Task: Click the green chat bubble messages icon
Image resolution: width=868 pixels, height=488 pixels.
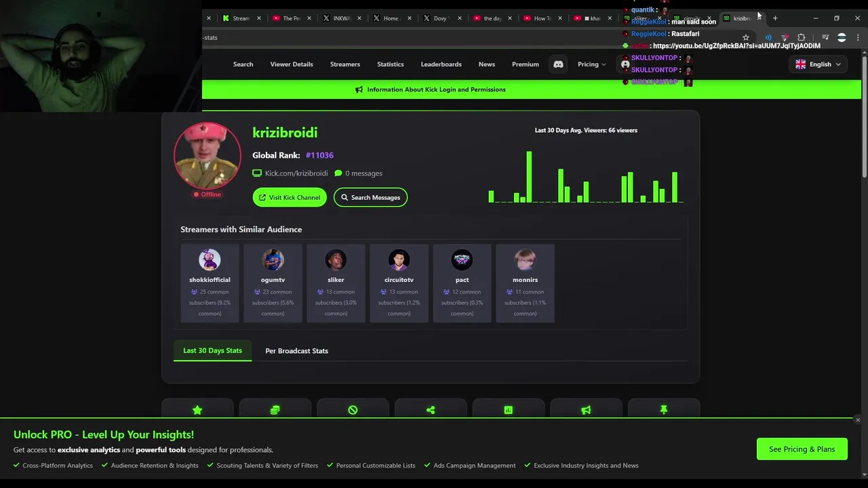Action: [338, 174]
